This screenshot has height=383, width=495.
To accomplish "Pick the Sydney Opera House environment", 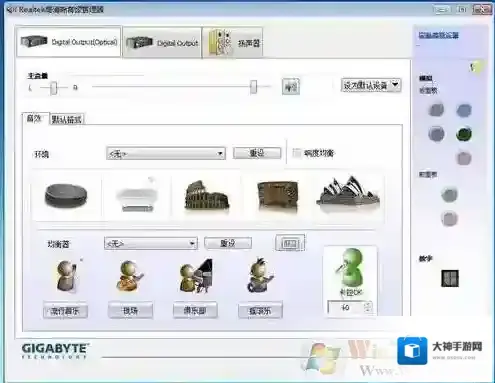I will [x=348, y=191].
